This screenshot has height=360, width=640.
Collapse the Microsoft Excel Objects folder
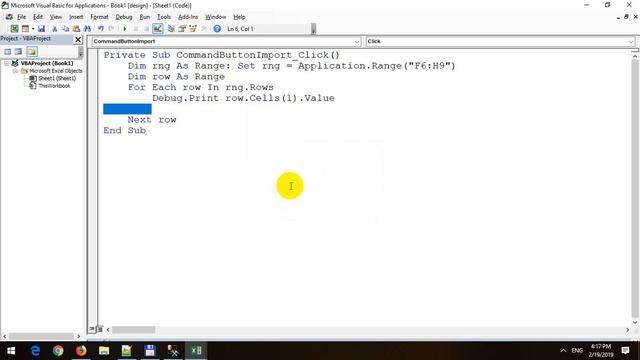[15, 71]
